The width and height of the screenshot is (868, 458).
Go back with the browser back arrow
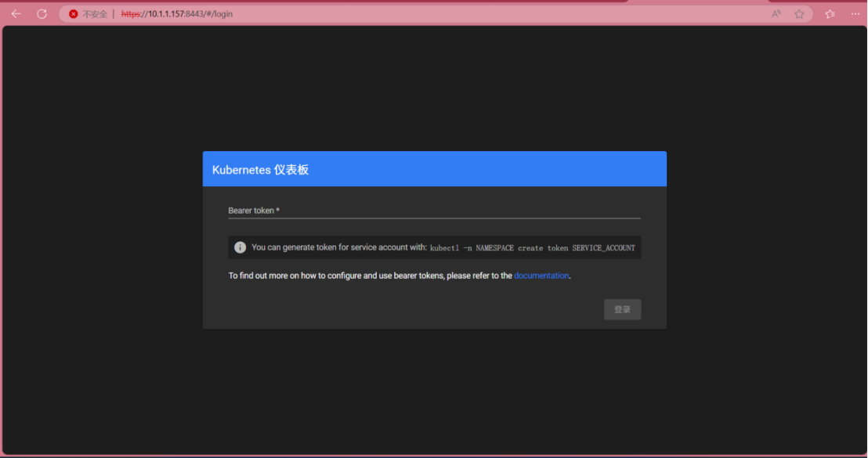pos(16,14)
